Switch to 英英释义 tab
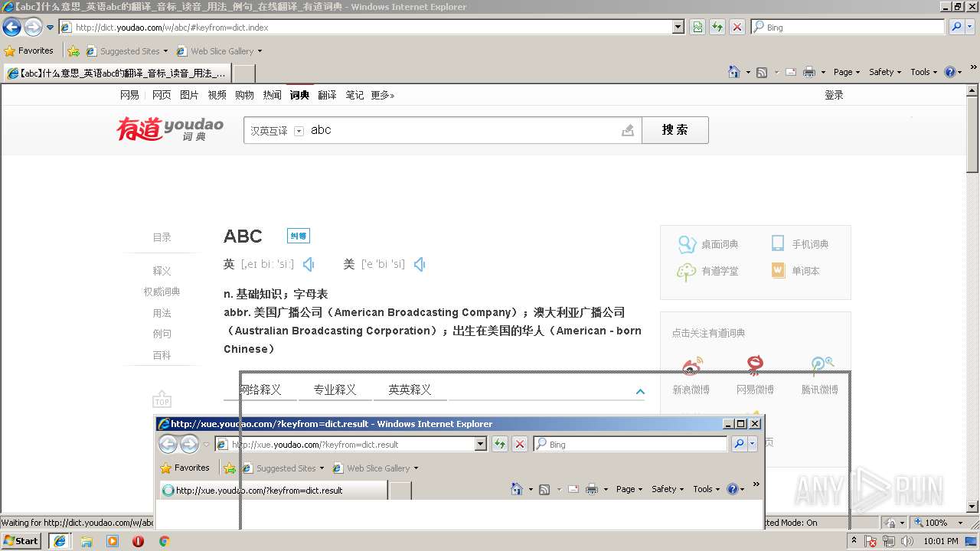 click(x=410, y=390)
